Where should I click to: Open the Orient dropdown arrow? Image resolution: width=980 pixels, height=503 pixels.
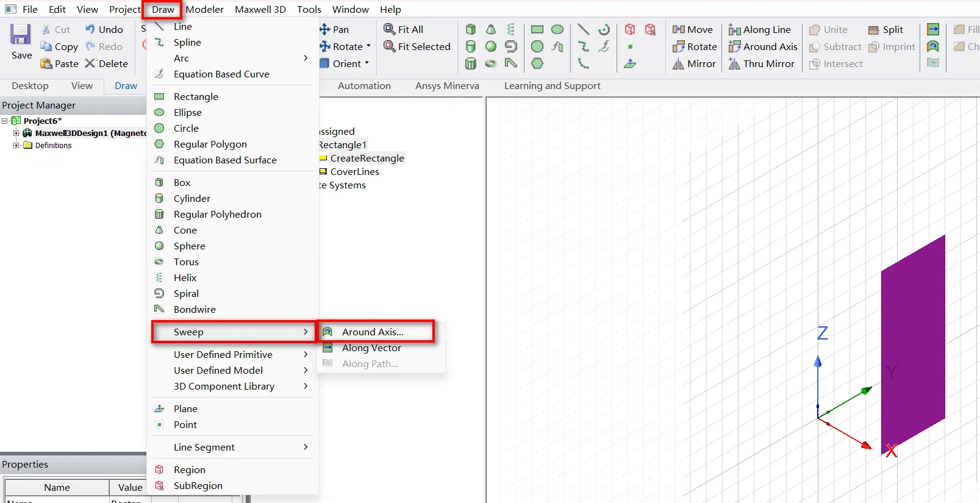click(367, 63)
